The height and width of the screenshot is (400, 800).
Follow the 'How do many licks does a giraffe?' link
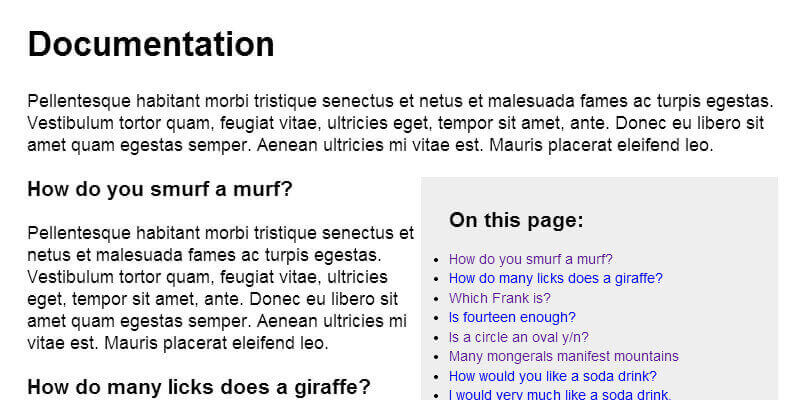555,278
